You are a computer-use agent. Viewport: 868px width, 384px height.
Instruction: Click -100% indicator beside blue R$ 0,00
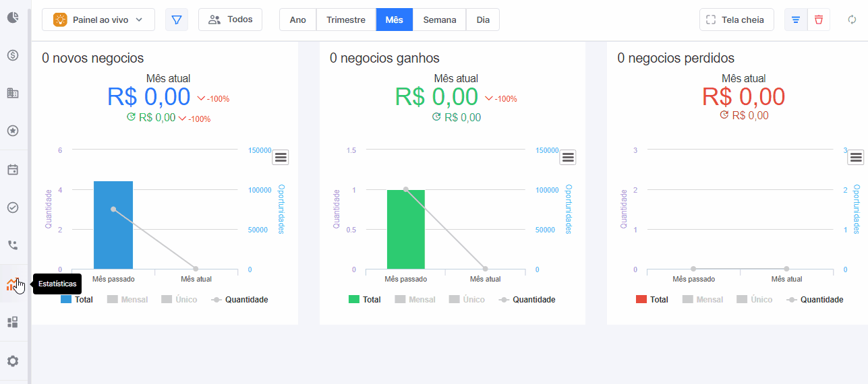pyautogui.click(x=213, y=99)
